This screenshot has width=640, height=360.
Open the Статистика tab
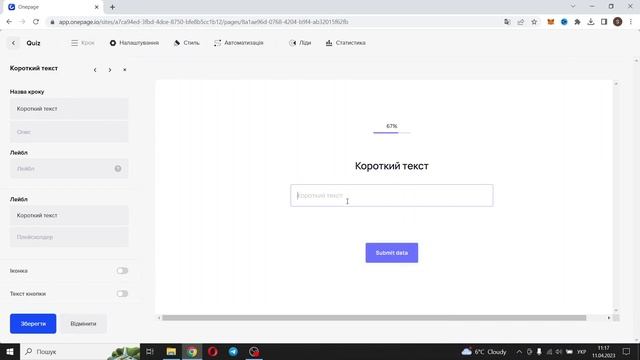(346, 43)
